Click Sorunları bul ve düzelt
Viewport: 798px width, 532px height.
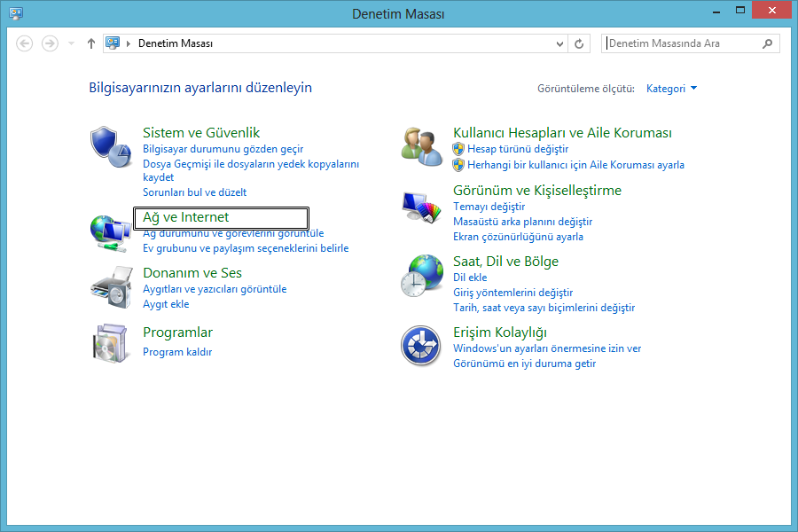tap(194, 192)
